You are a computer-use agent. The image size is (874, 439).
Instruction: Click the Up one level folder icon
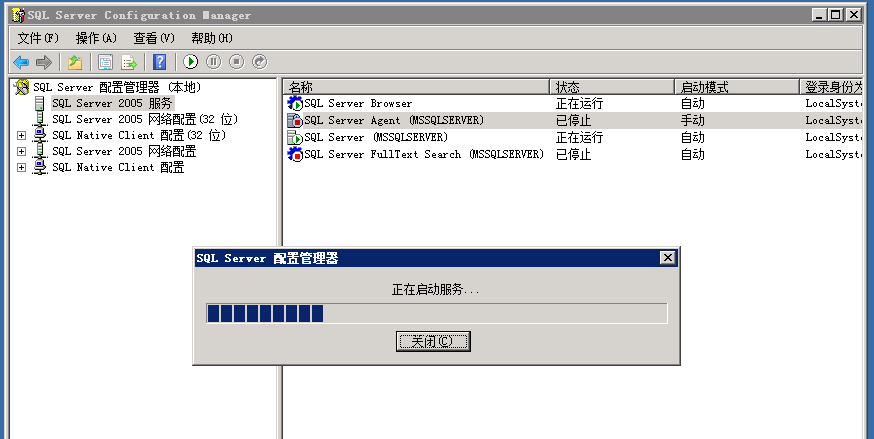[74, 62]
